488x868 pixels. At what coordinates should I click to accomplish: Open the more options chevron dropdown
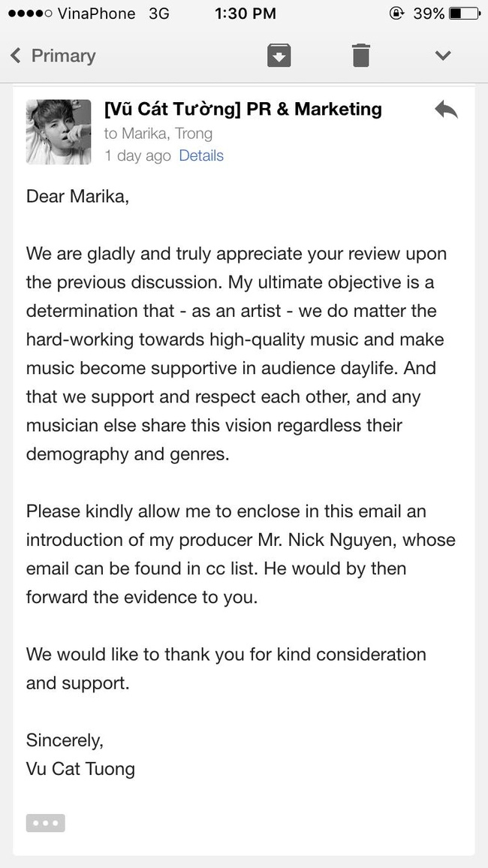coord(443,56)
